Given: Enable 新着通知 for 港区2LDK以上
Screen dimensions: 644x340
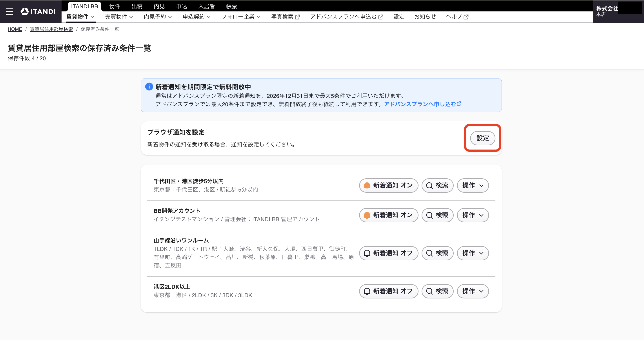Looking at the screenshot, I should (x=389, y=291).
